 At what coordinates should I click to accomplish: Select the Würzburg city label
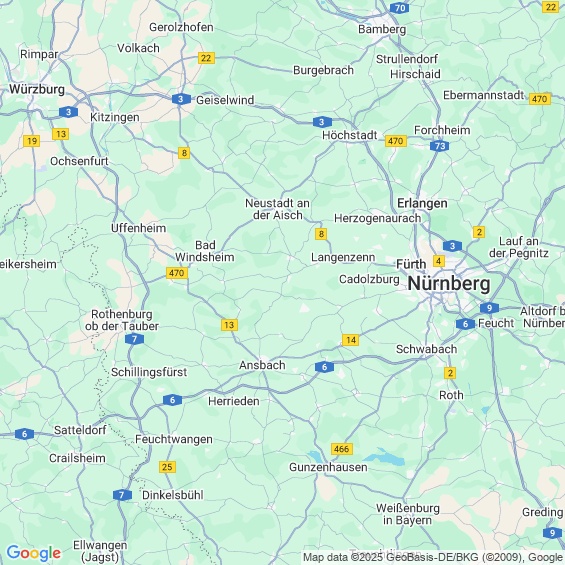[x=37, y=89]
